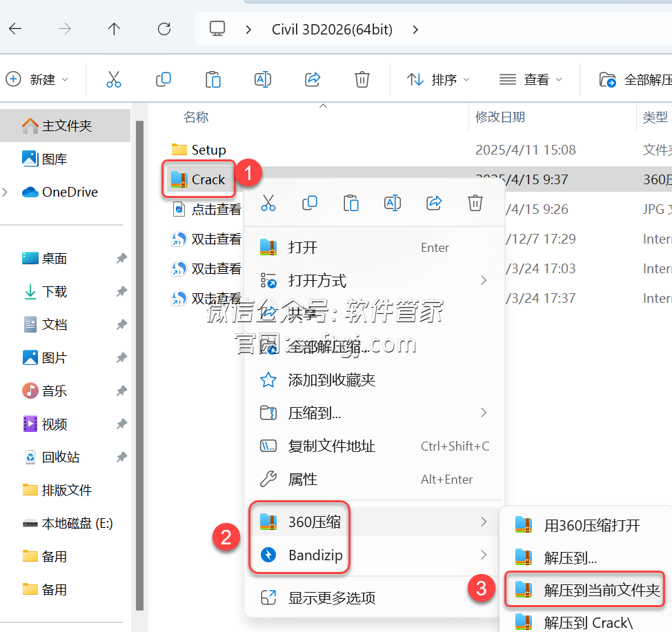This screenshot has width=672, height=632.
Task: Pin toggle next to 回收站
Action: (x=121, y=457)
